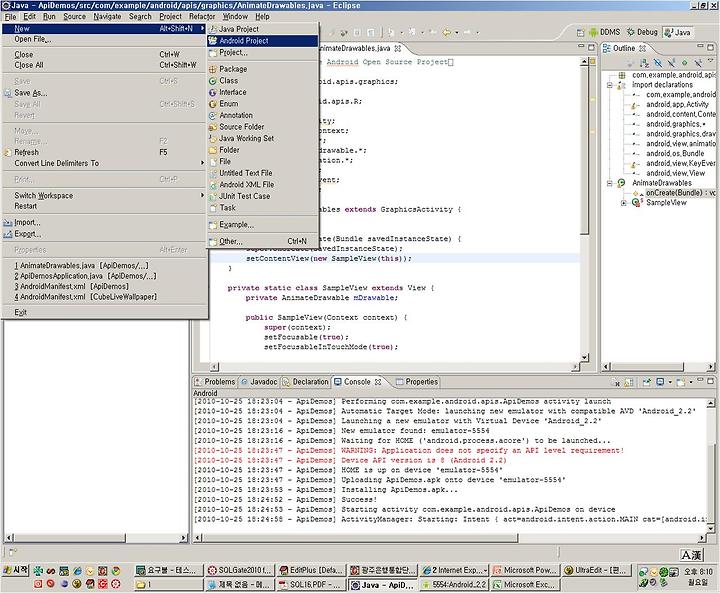Select Save As... menu entry
The image size is (720, 593).
[x=104, y=93]
